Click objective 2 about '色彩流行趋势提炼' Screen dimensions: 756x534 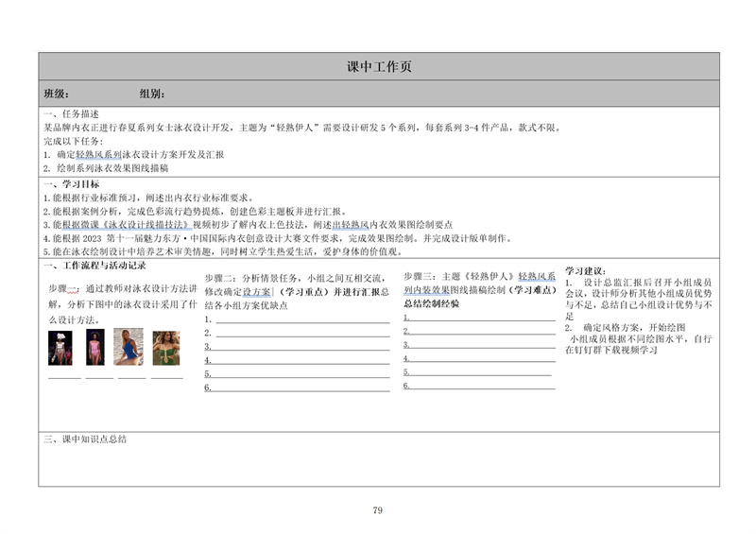pos(196,211)
